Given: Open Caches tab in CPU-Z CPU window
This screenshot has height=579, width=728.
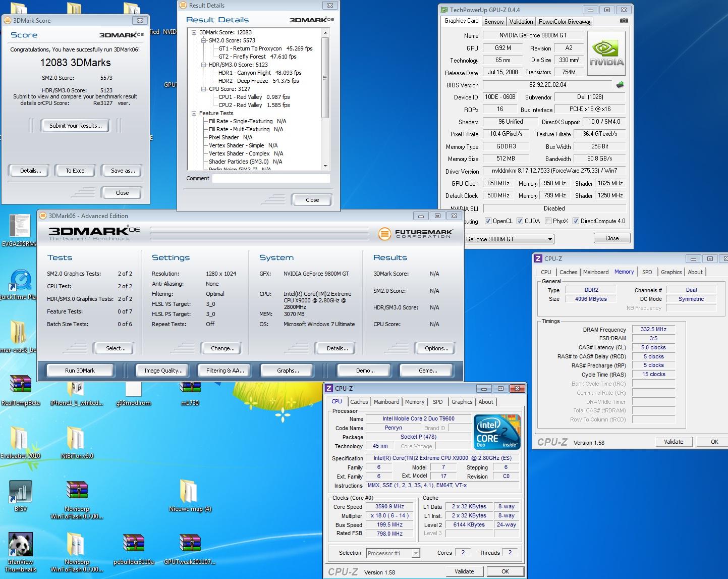Looking at the screenshot, I should (x=359, y=402).
